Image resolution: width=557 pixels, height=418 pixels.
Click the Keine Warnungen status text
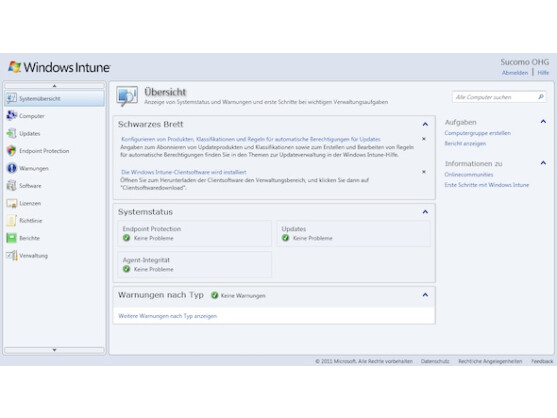[x=243, y=295]
